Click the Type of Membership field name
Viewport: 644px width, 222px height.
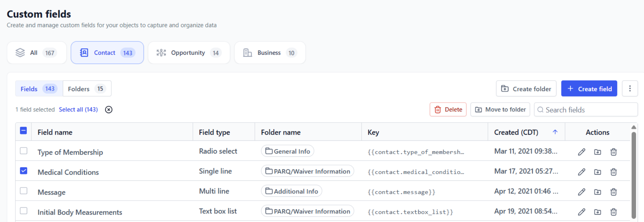pos(70,152)
